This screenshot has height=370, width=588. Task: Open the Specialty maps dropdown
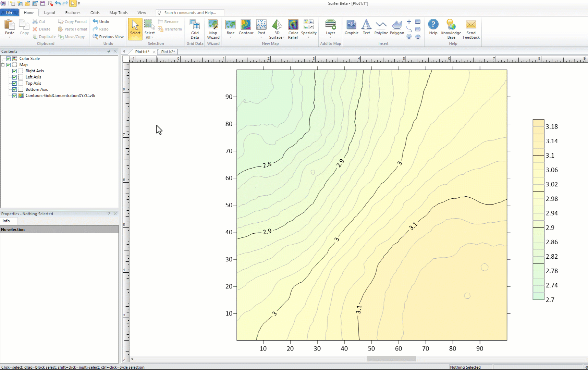[308, 37]
